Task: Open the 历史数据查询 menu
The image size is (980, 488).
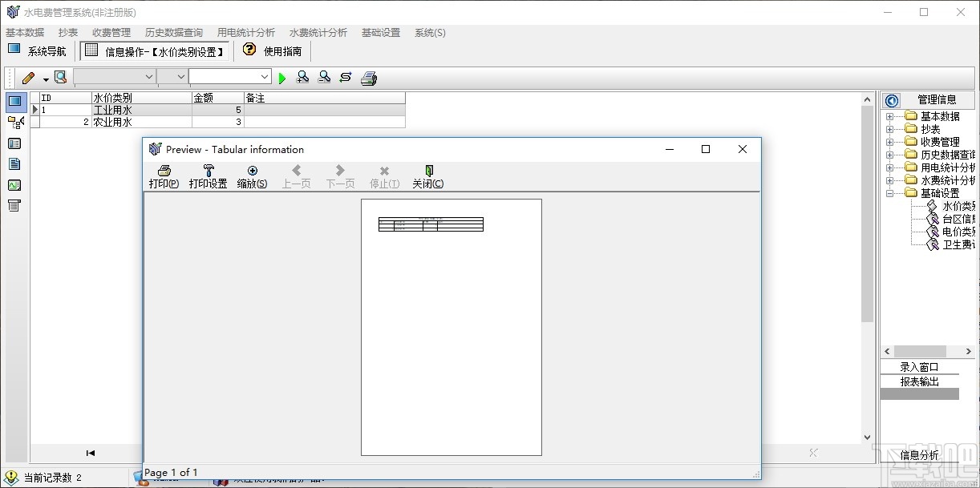Action: [x=174, y=33]
